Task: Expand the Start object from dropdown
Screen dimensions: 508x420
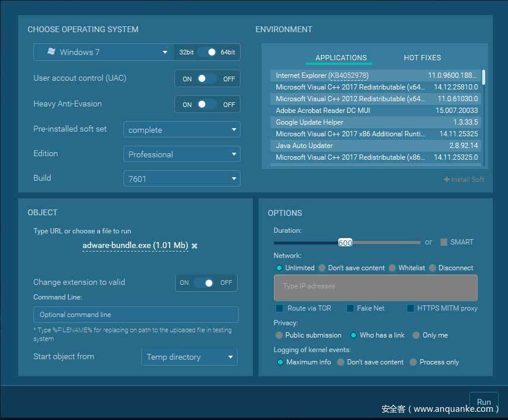Action: tap(189, 357)
